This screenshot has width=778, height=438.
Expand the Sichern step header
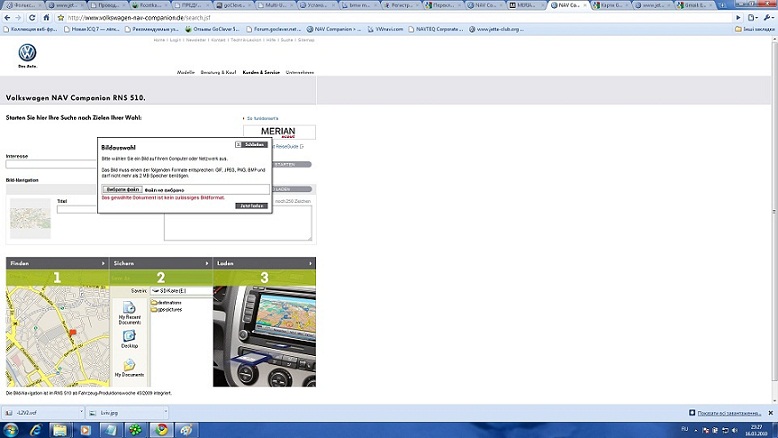(161, 263)
